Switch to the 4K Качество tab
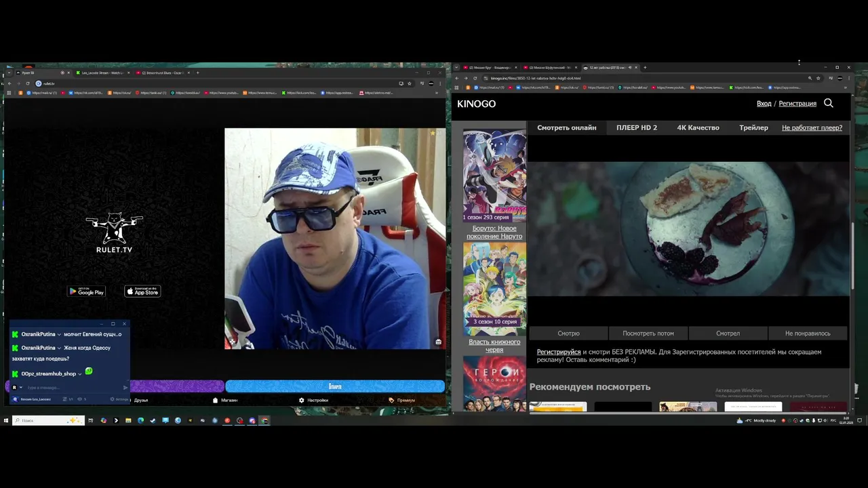The height and width of the screenshot is (488, 868). [698, 127]
